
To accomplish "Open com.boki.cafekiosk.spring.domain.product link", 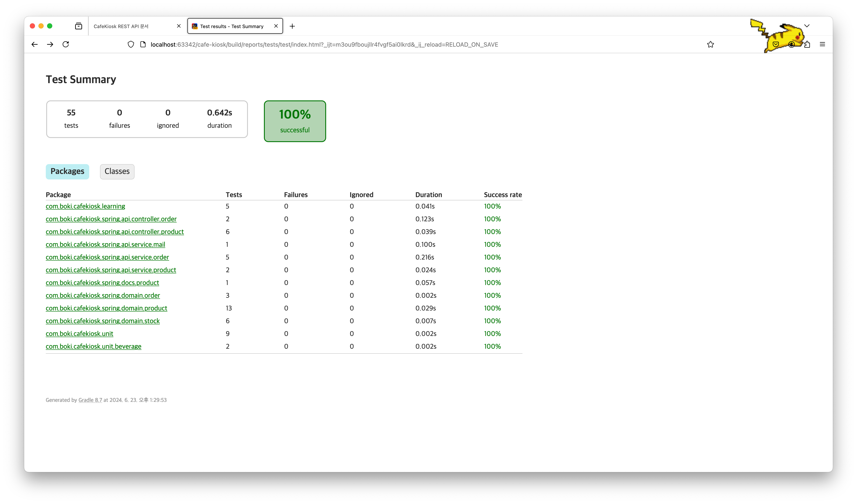I will click(106, 308).
